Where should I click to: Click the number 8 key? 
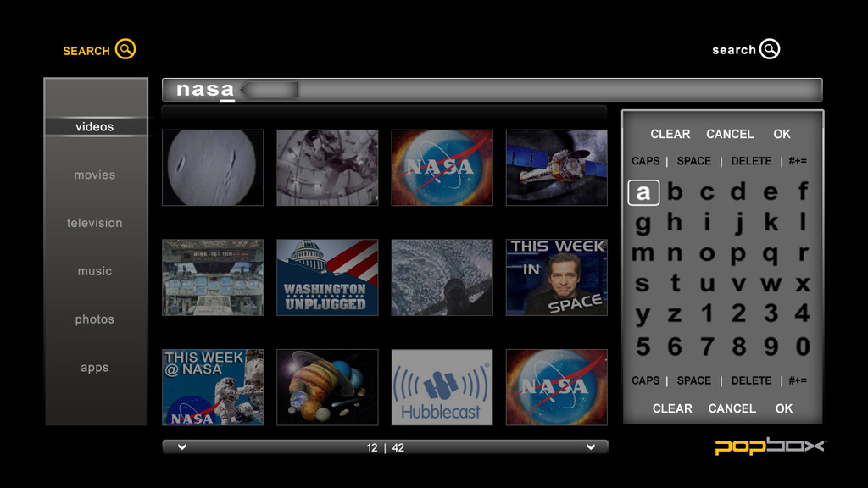[738, 347]
